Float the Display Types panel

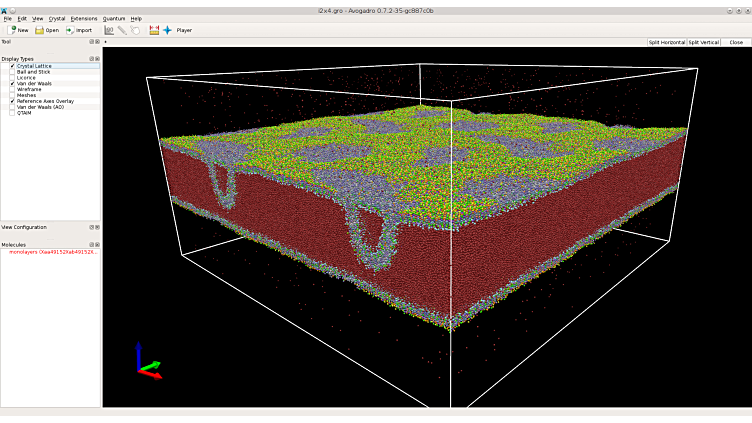[x=91, y=59]
